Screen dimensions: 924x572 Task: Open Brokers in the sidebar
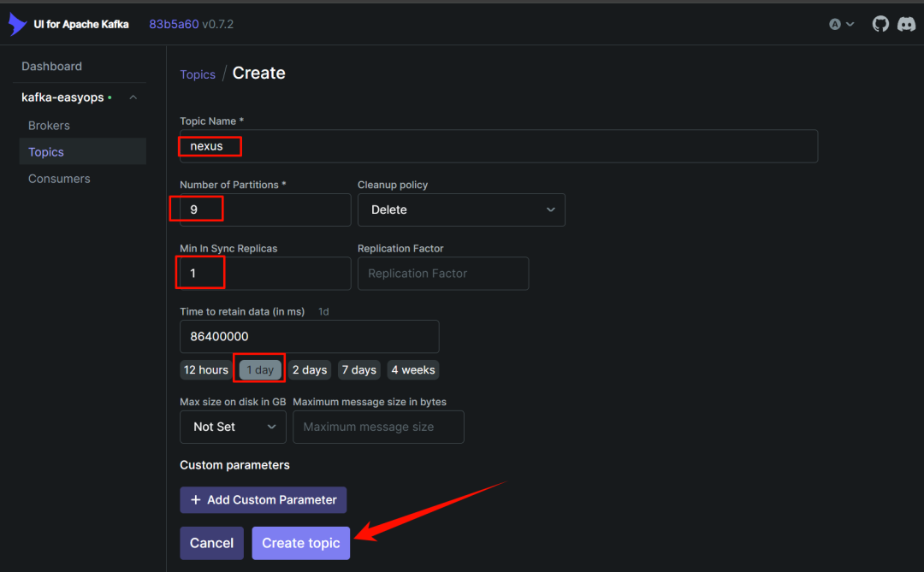pyautogui.click(x=49, y=126)
